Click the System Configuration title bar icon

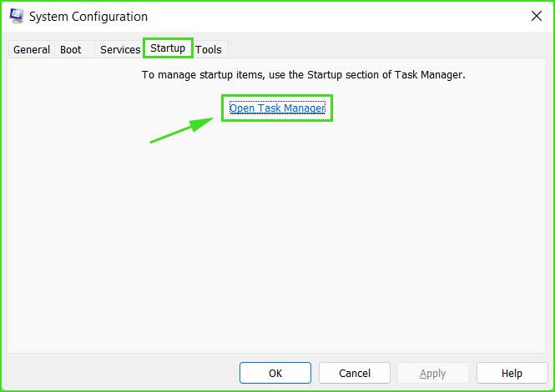[17, 17]
